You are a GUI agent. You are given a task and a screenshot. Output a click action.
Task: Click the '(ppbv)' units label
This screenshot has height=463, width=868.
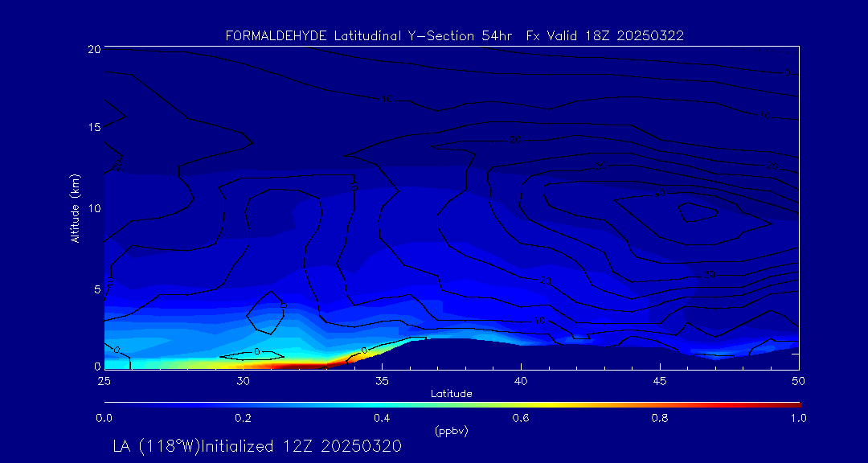[452, 432]
